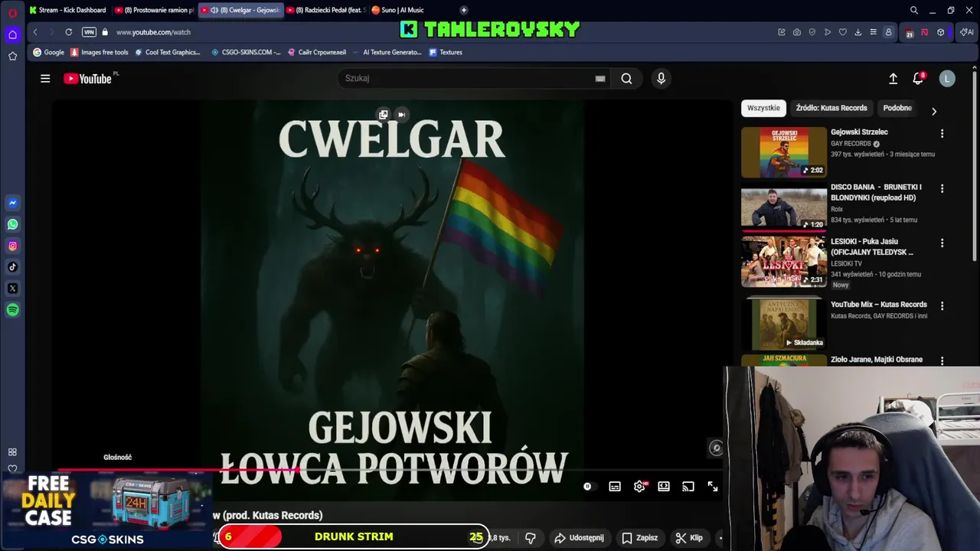Open options for the YouTube Mix playlist

click(x=942, y=305)
